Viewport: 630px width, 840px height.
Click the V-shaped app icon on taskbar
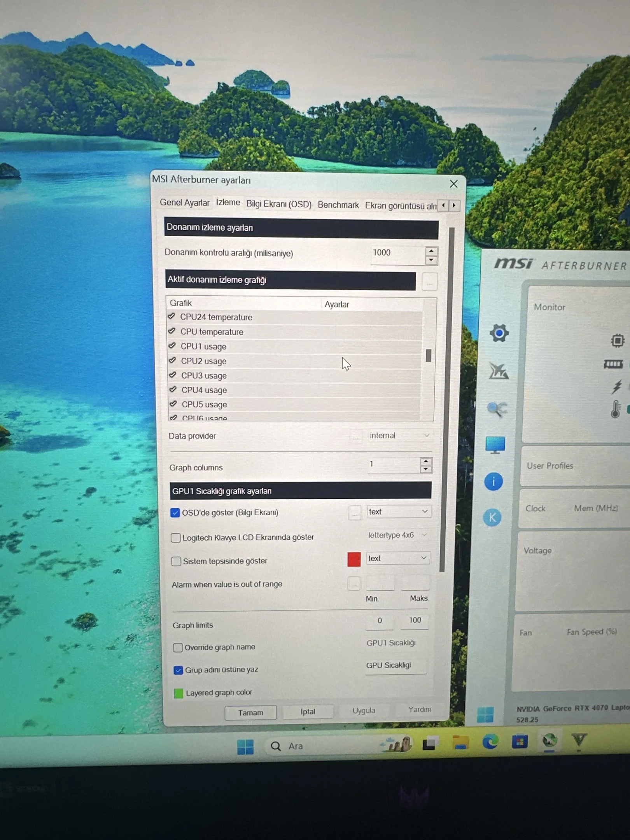point(579,740)
